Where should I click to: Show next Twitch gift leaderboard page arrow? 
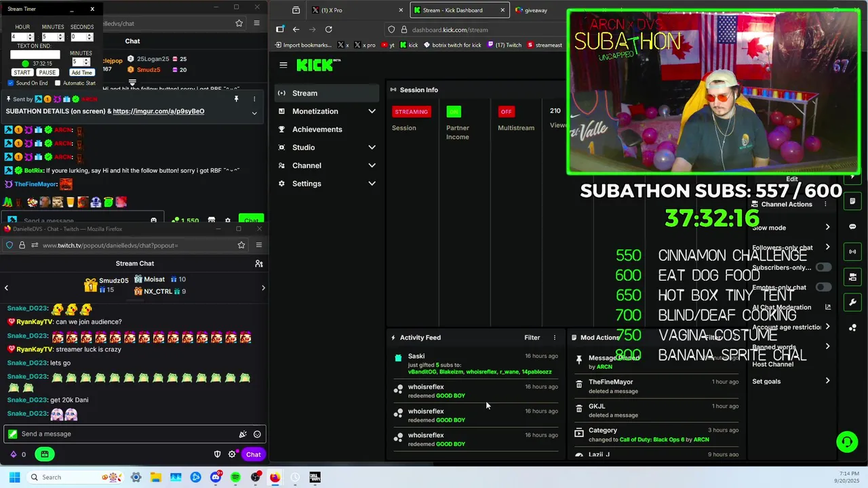[x=263, y=288]
